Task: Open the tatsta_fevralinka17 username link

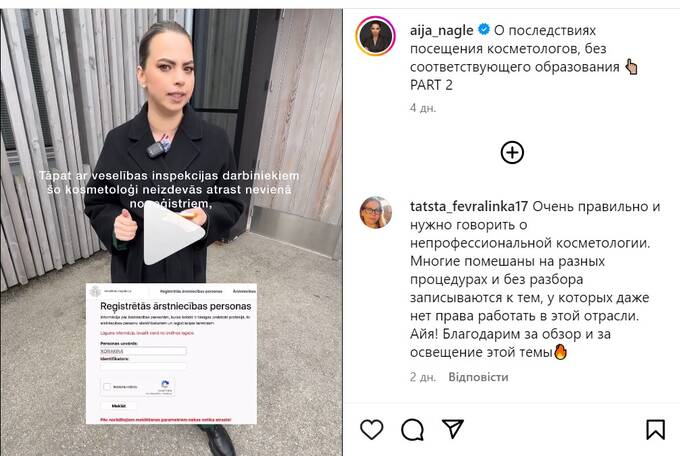Action: (x=469, y=207)
